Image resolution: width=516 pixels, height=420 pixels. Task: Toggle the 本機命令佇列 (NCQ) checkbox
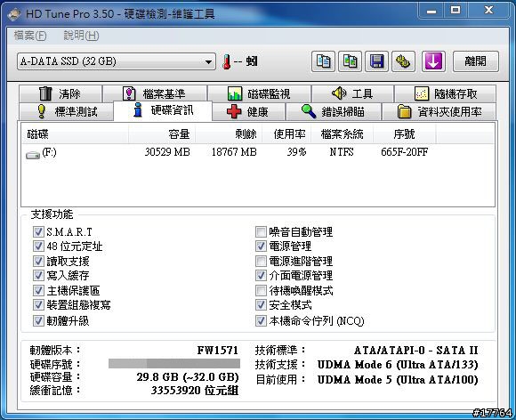coord(261,320)
